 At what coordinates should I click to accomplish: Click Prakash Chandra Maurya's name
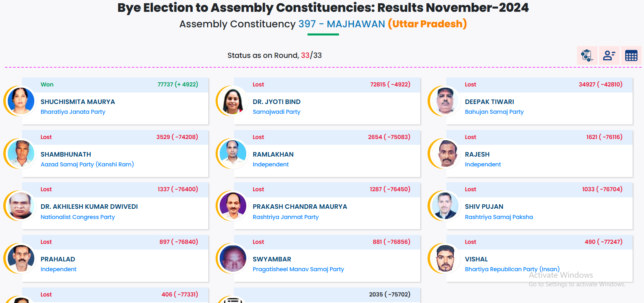click(300, 207)
